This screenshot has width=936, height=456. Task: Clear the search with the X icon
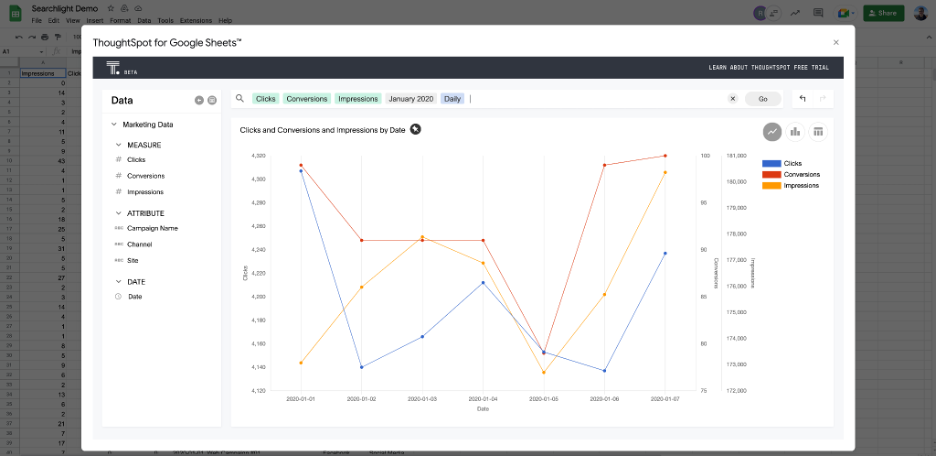point(733,99)
